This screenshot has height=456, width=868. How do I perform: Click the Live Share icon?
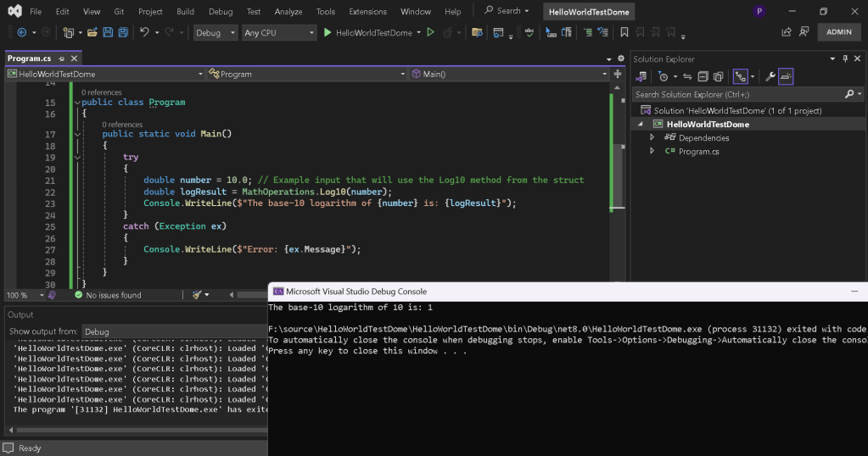pyautogui.click(x=786, y=32)
